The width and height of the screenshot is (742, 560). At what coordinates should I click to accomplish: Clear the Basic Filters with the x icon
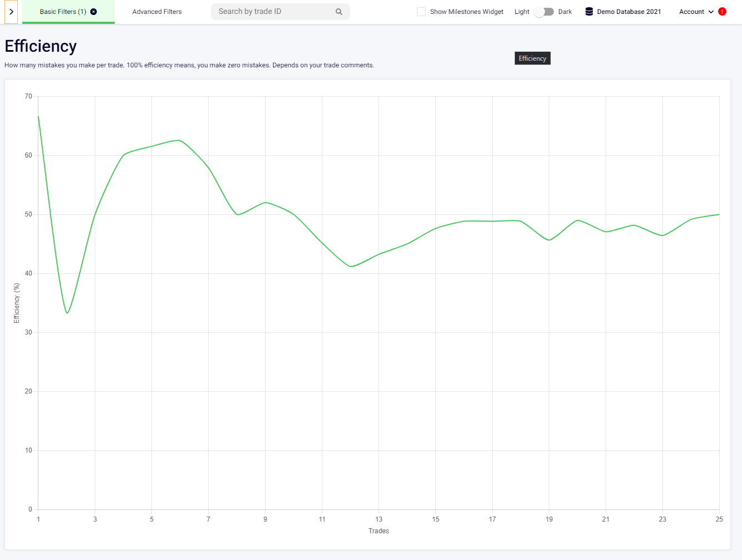tap(94, 12)
